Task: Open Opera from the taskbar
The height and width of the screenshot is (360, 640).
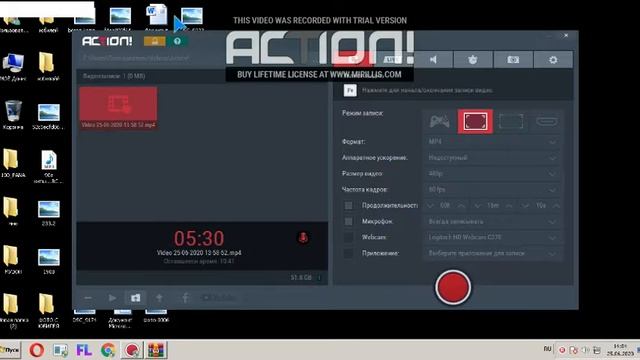Action: coord(37,350)
